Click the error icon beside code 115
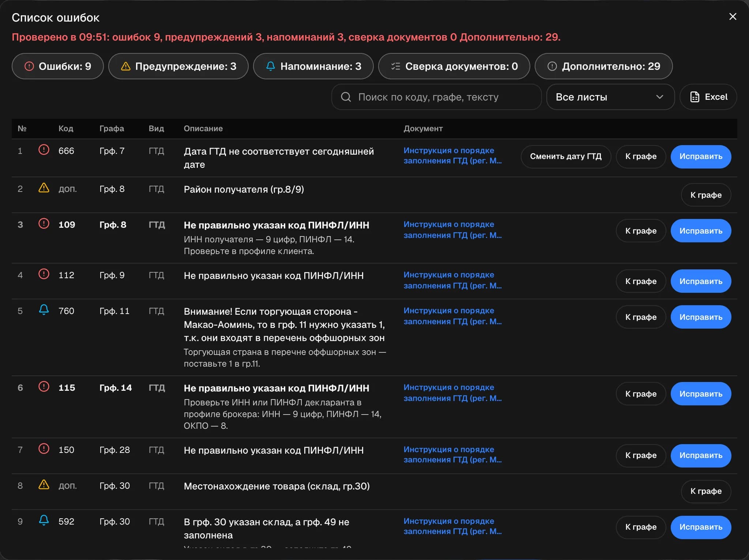Screen dimensions: 749x560 coord(44,386)
